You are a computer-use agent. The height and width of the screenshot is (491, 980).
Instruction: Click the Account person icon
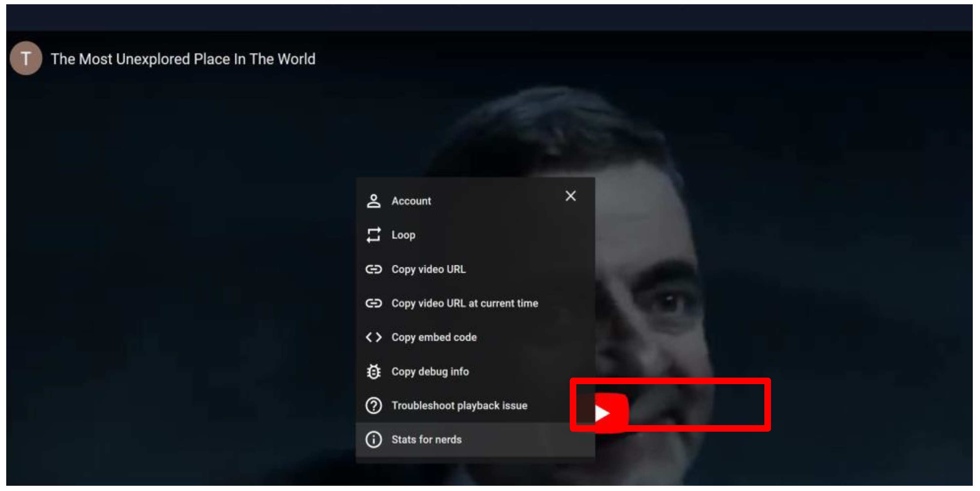(373, 201)
